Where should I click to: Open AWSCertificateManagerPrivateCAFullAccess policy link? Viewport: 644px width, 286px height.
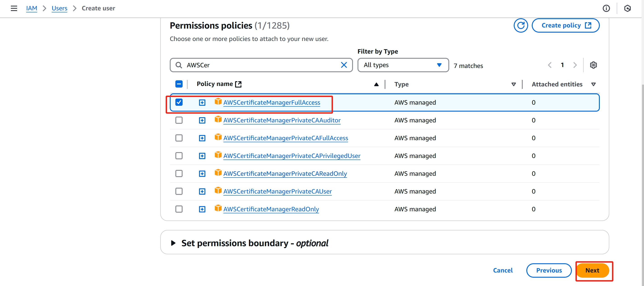286,138
